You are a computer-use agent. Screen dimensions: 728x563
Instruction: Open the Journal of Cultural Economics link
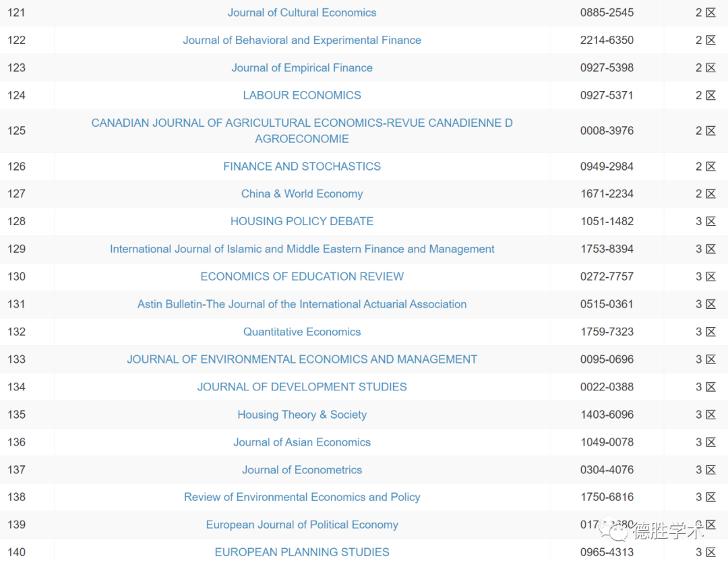(x=302, y=13)
